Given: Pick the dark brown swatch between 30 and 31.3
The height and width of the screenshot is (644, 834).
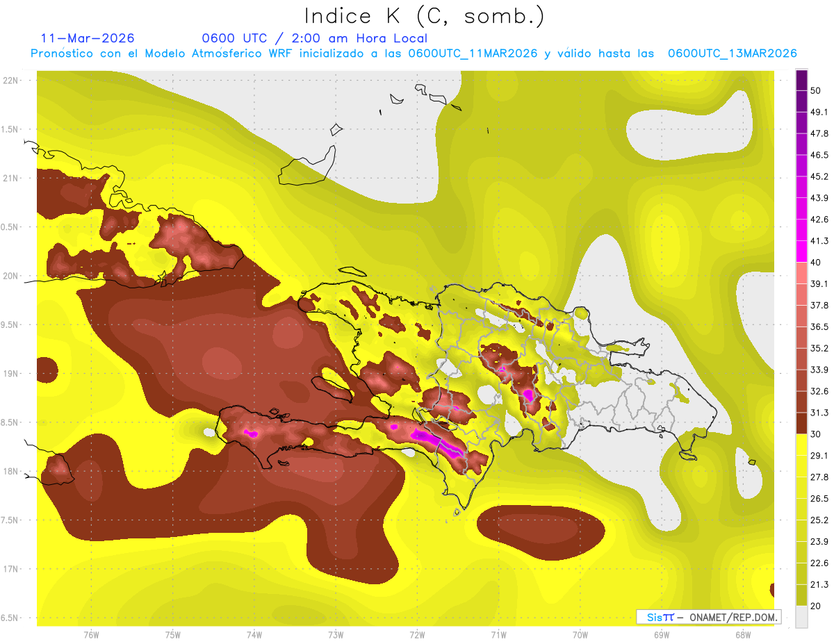Looking at the screenshot, I should click(x=801, y=423).
